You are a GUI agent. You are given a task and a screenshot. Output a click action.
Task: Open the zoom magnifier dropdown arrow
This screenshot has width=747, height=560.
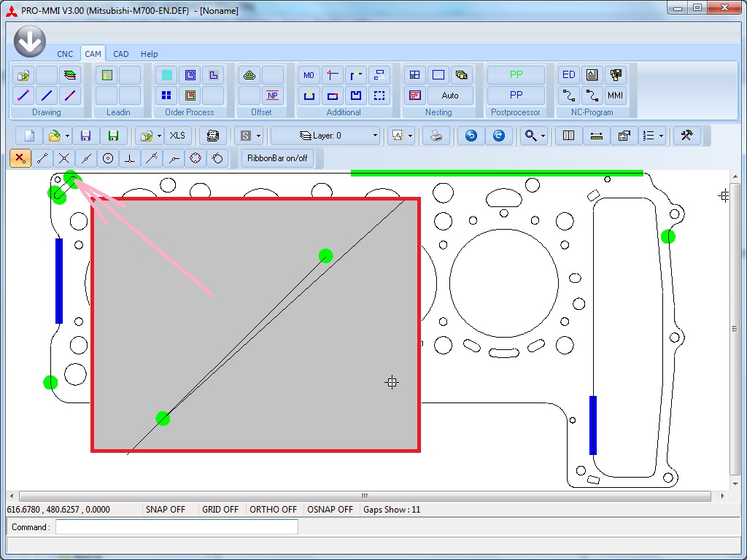point(543,136)
